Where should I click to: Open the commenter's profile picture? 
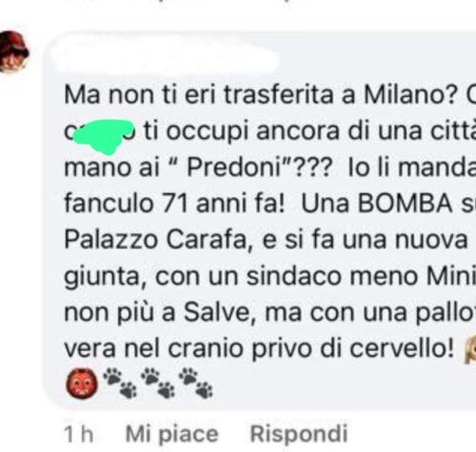pyautogui.click(x=13, y=51)
